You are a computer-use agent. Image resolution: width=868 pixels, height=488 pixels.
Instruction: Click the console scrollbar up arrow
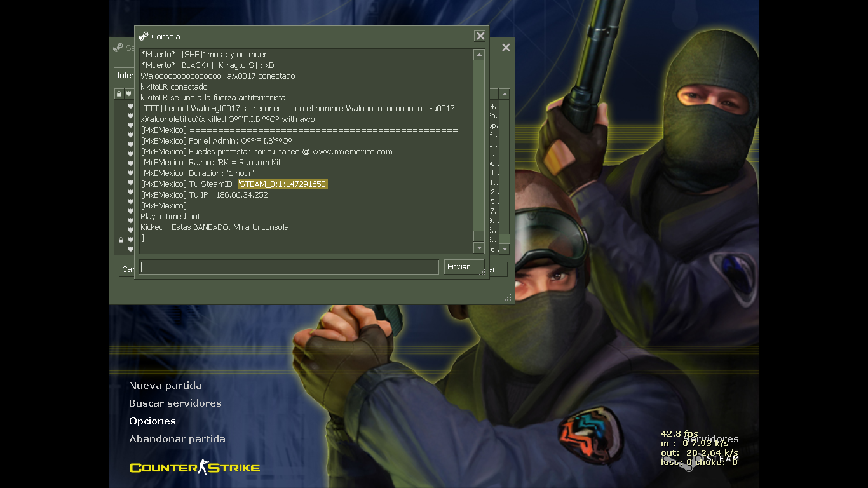pyautogui.click(x=479, y=55)
